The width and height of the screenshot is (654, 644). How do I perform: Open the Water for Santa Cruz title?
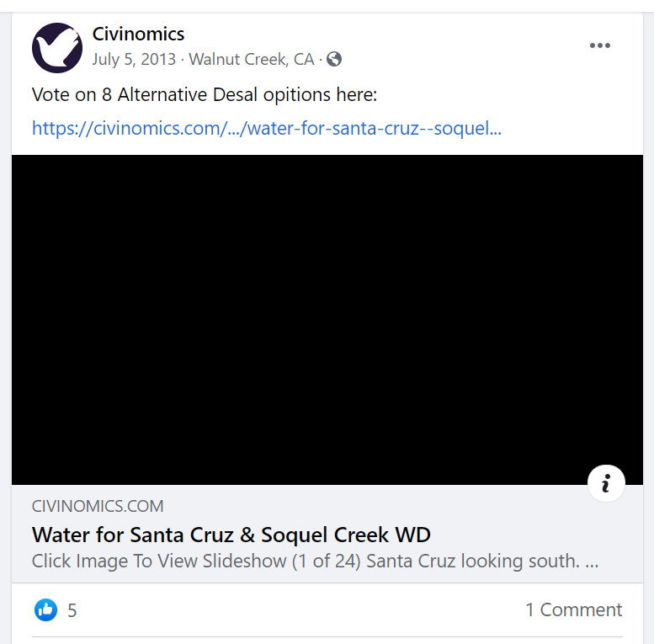point(231,535)
